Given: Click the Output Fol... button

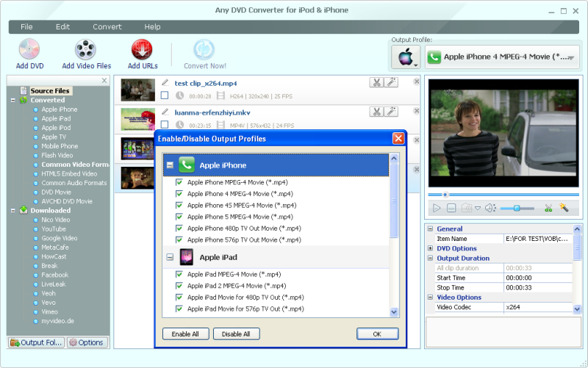Looking at the screenshot, I should (x=36, y=342).
